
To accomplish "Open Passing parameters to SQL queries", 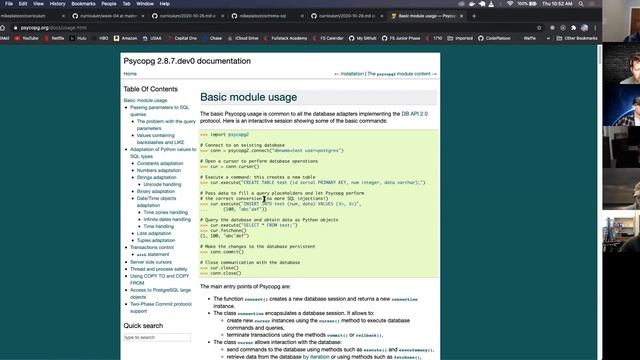I will click(160, 111).
